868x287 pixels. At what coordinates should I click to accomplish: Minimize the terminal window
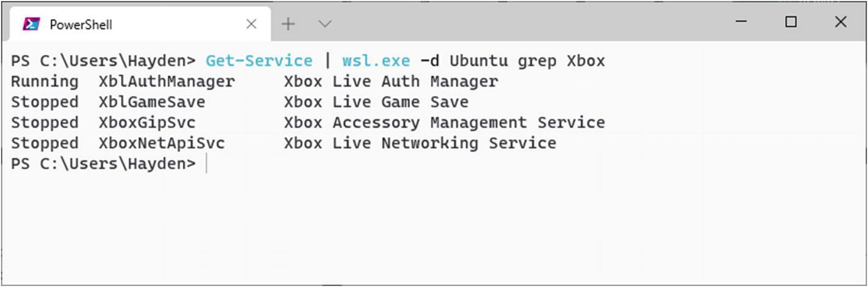pyautogui.click(x=742, y=22)
